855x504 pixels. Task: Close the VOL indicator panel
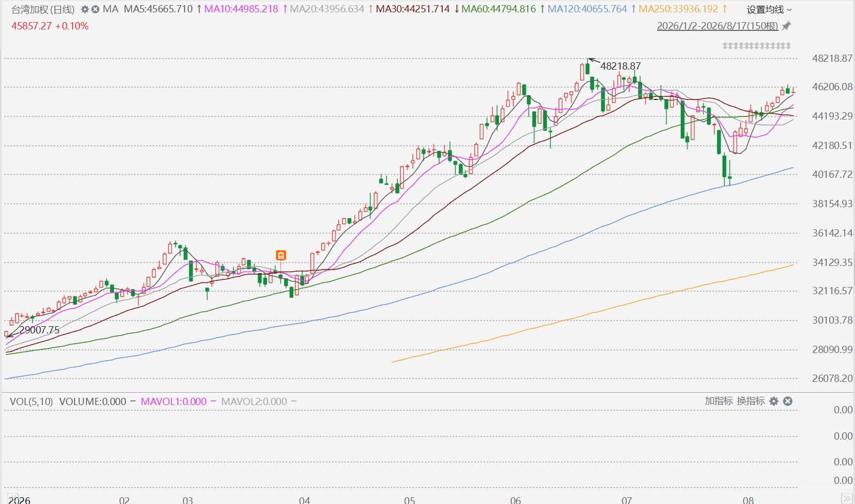pos(787,401)
